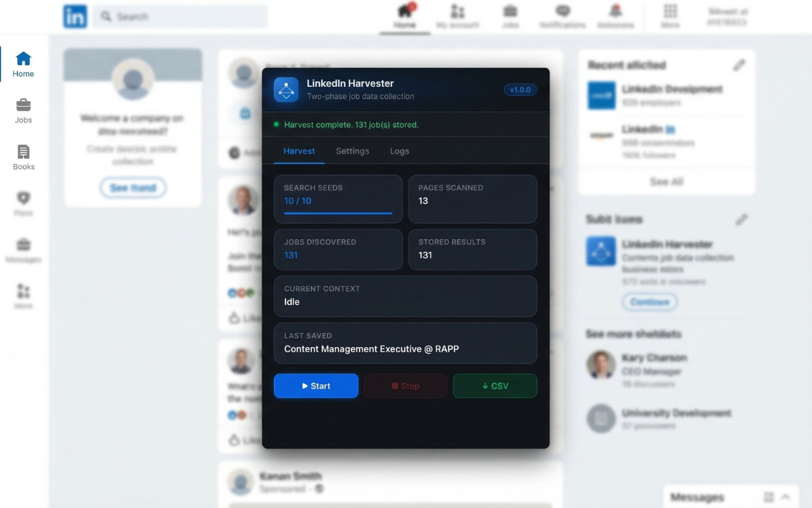Click the icon left of the Messages chevron
Image resolution: width=812 pixels, height=508 pixels.
(x=769, y=497)
